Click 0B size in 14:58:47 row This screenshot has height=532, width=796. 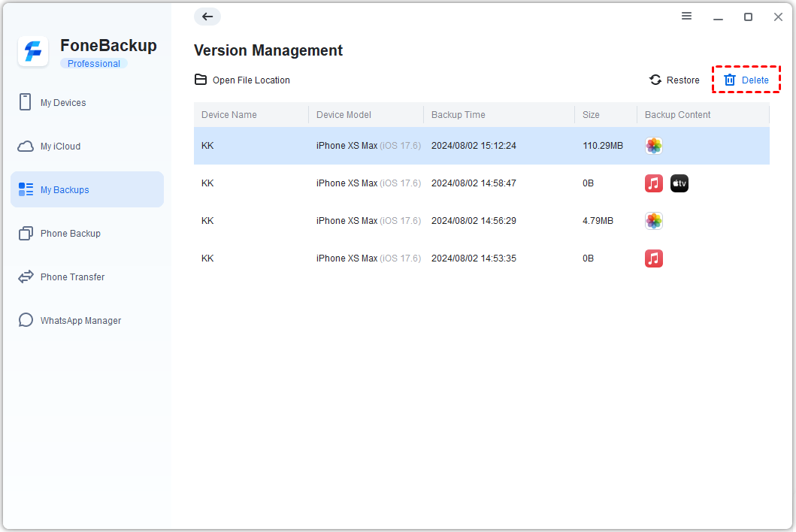[x=588, y=183]
